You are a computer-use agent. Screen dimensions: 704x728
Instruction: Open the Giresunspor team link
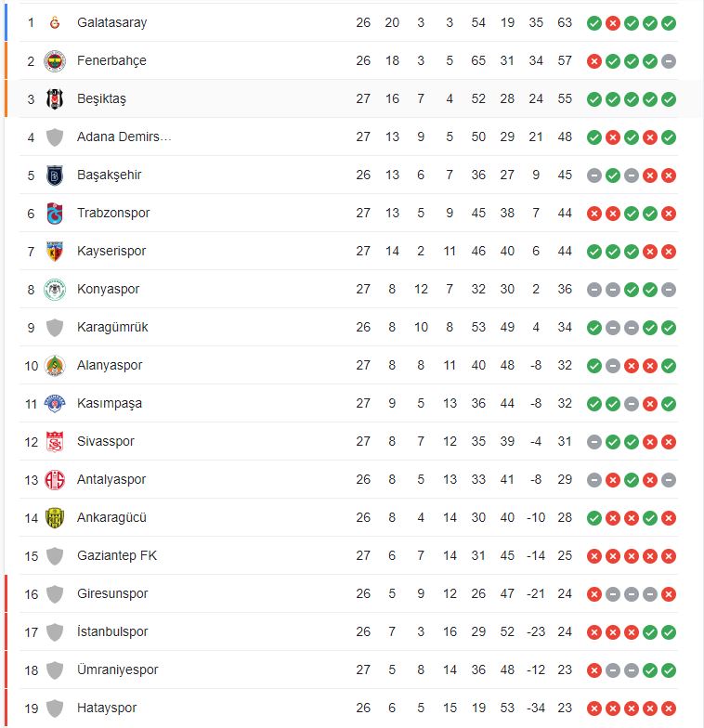[x=112, y=593]
